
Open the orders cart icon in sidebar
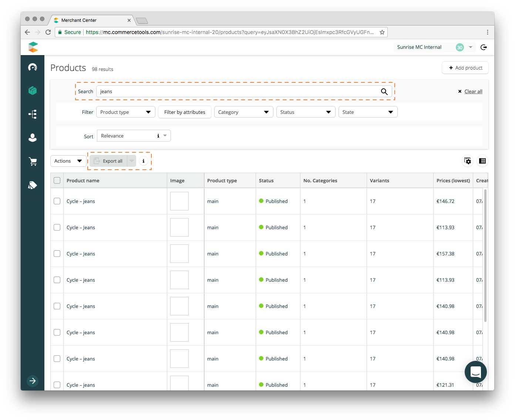33,161
